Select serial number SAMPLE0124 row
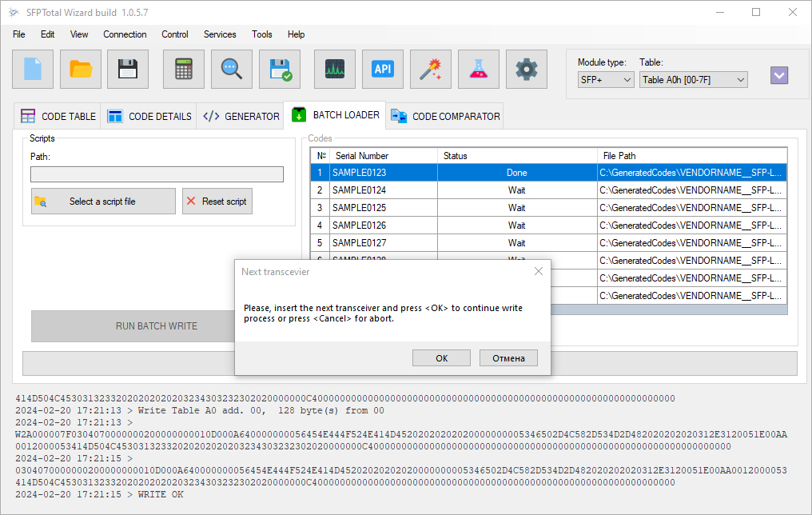812x515 pixels. pos(549,190)
